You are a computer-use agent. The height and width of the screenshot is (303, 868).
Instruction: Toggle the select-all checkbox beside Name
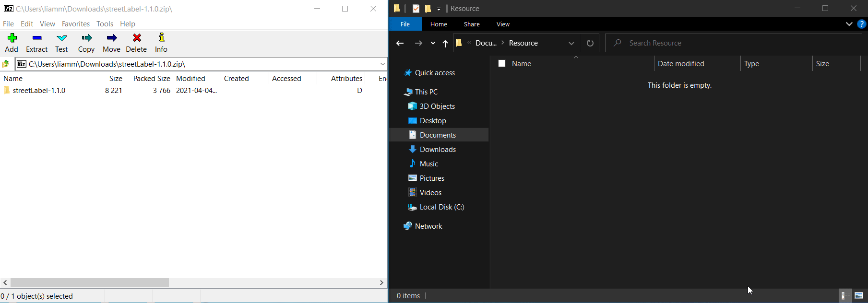pyautogui.click(x=502, y=63)
